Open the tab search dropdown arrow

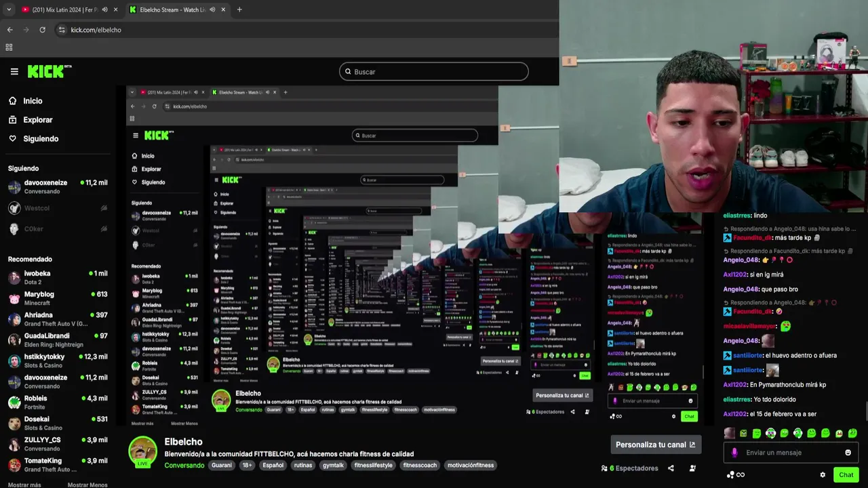tap(9, 9)
